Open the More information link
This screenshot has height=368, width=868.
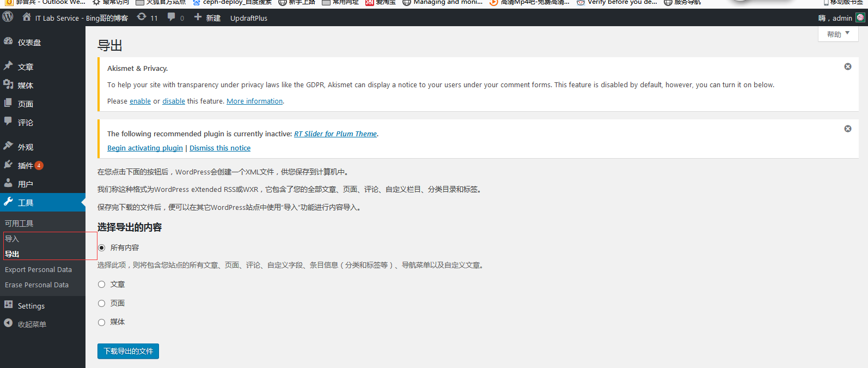click(x=255, y=101)
